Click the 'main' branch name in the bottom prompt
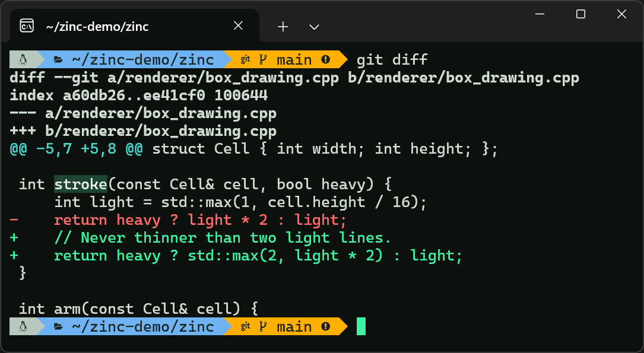 (294, 327)
